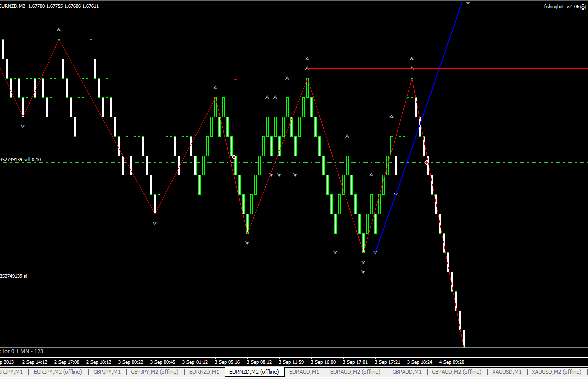The image size is (588, 379).
Task: Switch to the GBPAUD,M1 chart tab
Action: 407,372
